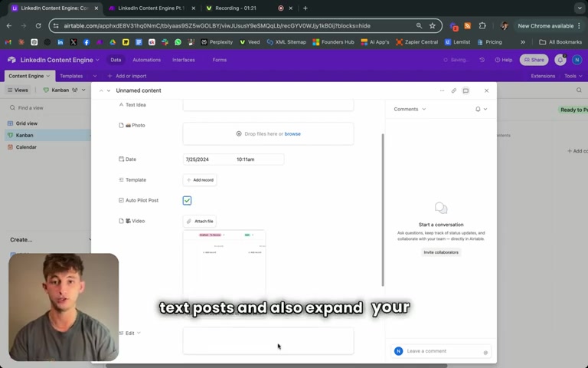This screenshot has height=368, width=588.
Task: Open Extensions panel
Action: pyautogui.click(x=543, y=76)
